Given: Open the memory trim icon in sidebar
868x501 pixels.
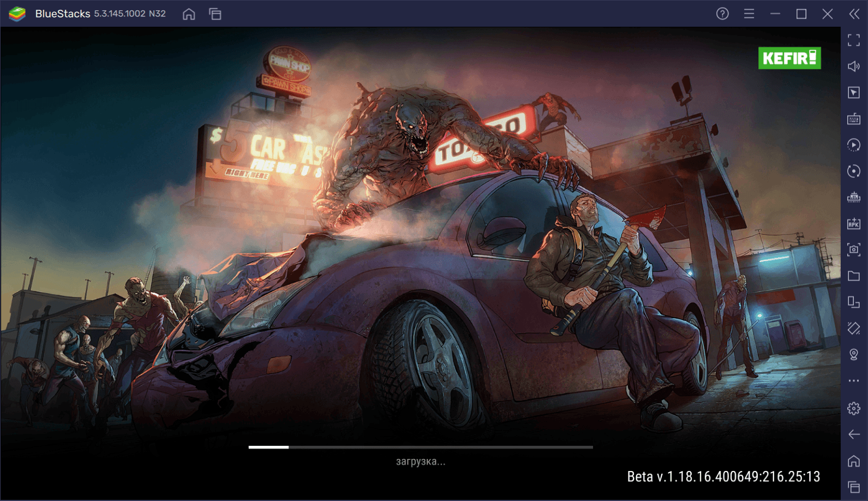Looking at the screenshot, I should pos(854,197).
